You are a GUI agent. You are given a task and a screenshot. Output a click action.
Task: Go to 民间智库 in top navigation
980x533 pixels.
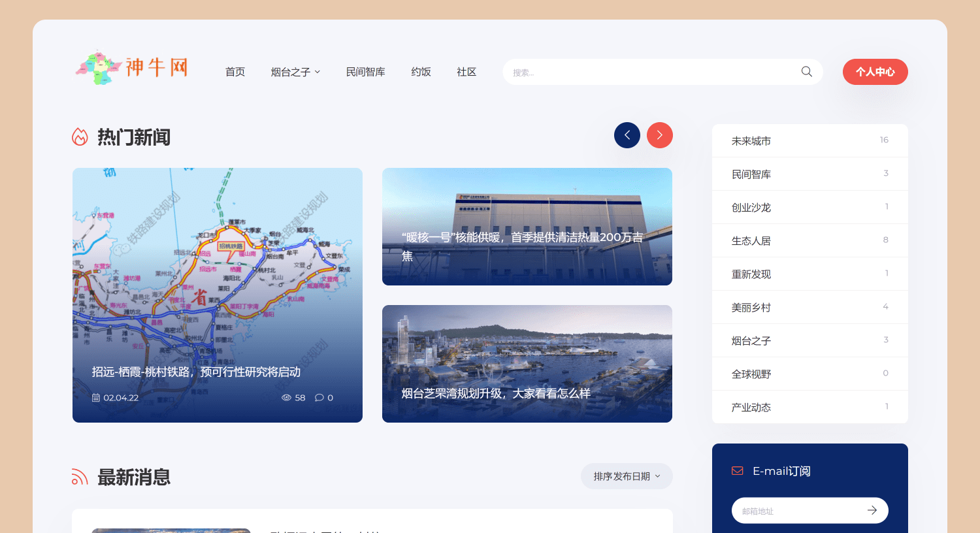click(x=365, y=72)
